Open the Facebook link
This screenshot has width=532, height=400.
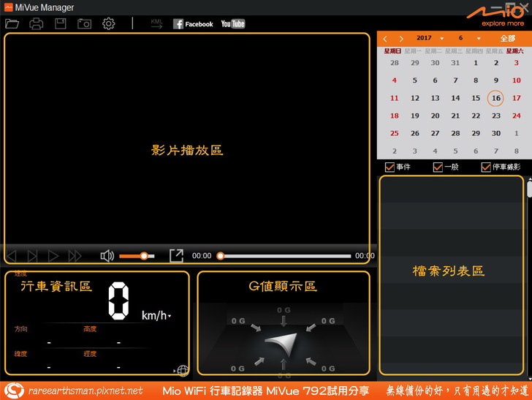[193, 24]
